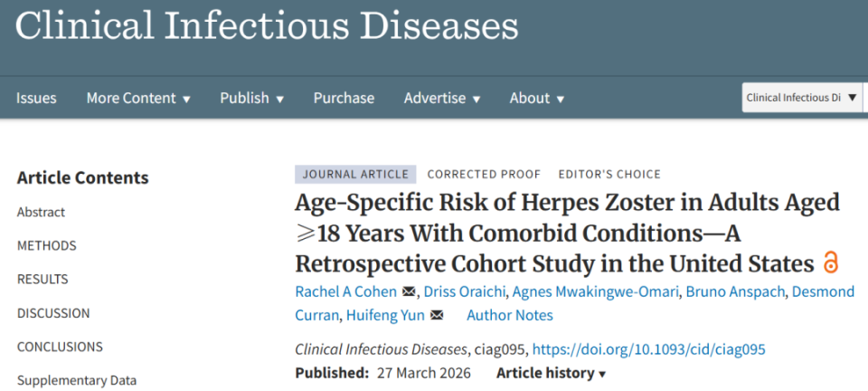Jump to the Abstract section
This screenshot has width=868, height=391.
point(42,212)
